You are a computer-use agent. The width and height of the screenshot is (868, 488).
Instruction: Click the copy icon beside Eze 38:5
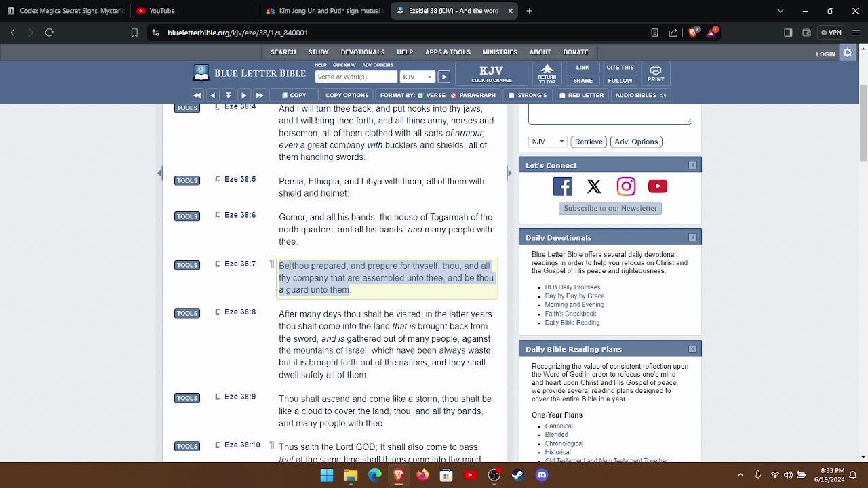(218, 180)
